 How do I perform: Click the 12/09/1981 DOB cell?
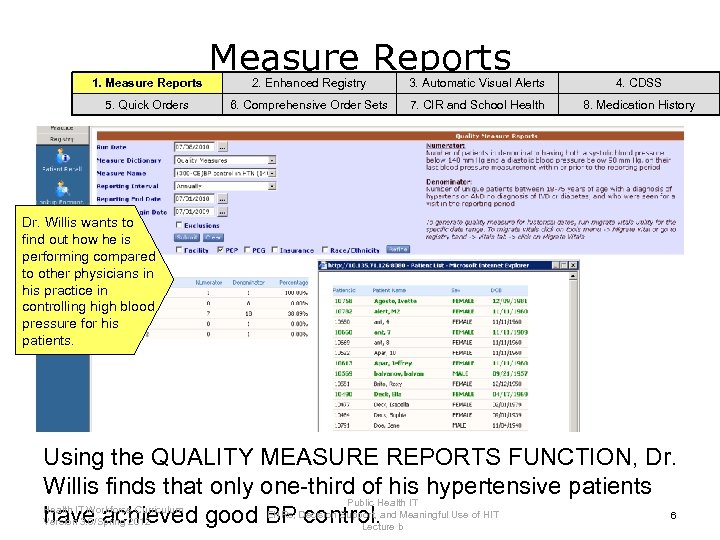[510, 301]
